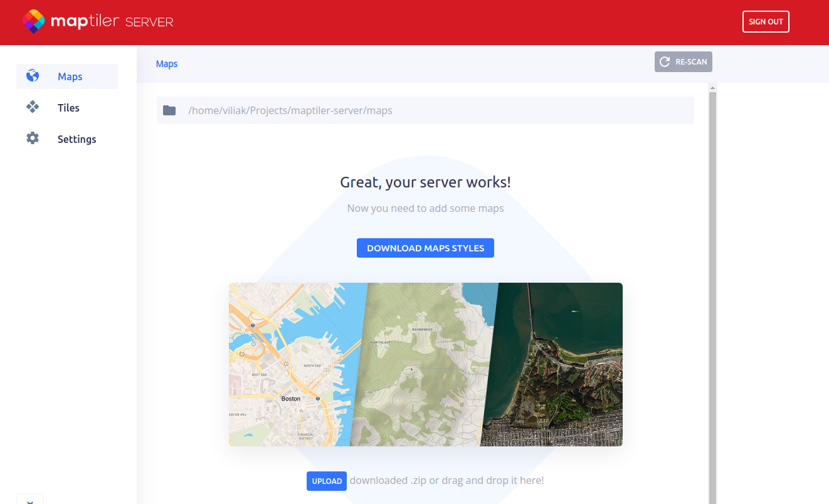Click the satellite imagery preview
This screenshot has height=504, width=829.
(x=558, y=364)
